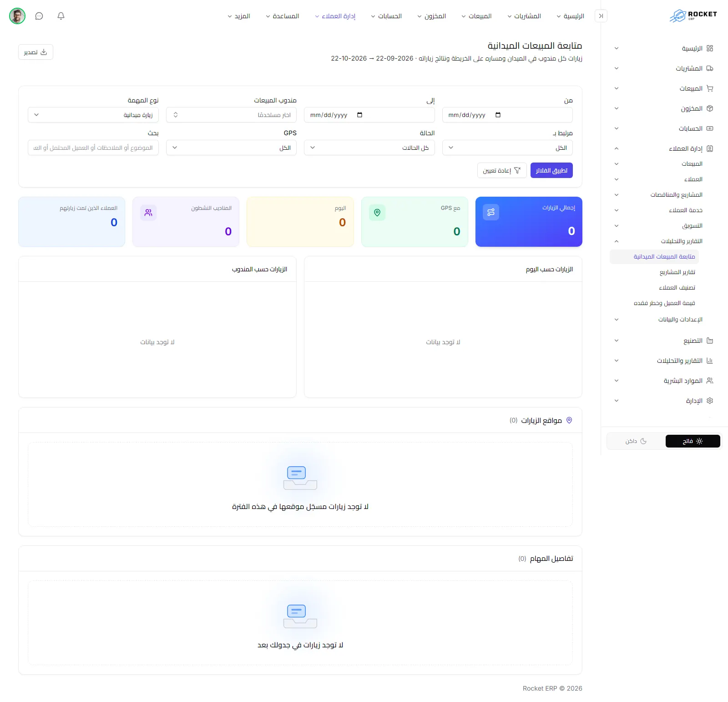728x702 pixels.
Task: Click the الإدارة gear sidebar icon
Action: click(710, 401)
